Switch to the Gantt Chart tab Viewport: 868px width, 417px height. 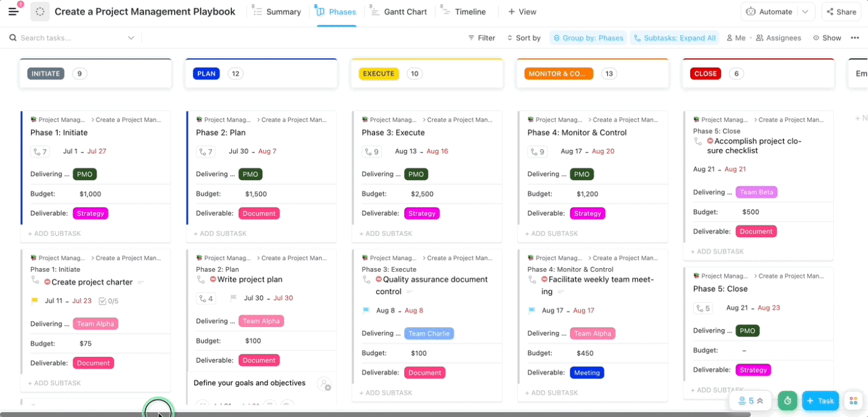[399, 12]
